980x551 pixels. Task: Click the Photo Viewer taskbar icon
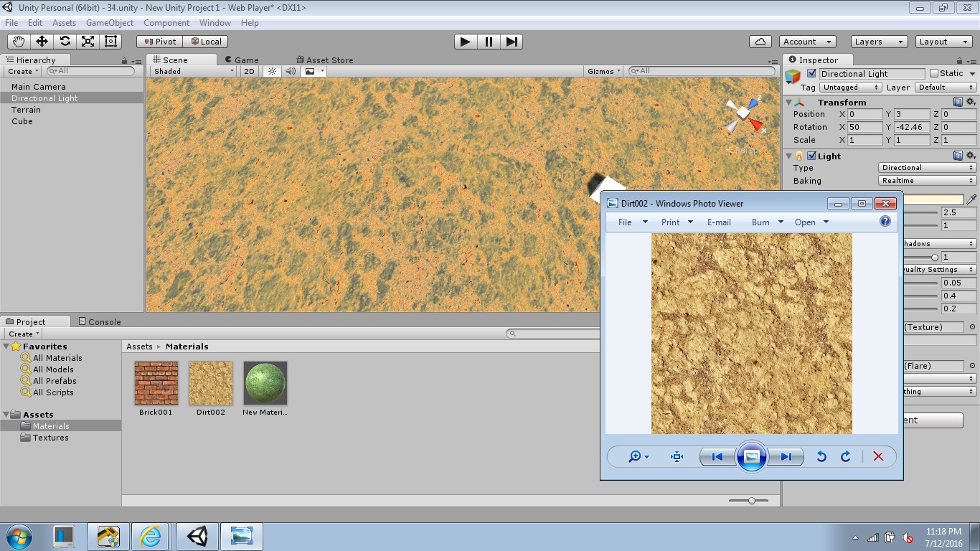tap(242, 537)
